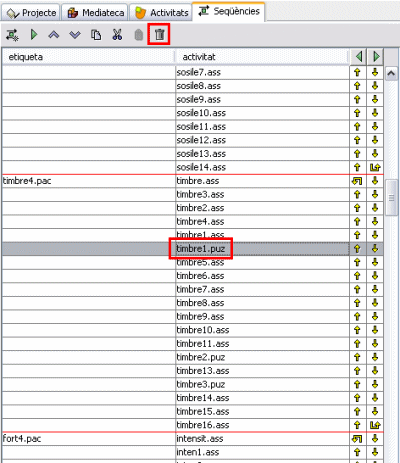
Task: Open the Mediateca tab
Action: (95, 13)
